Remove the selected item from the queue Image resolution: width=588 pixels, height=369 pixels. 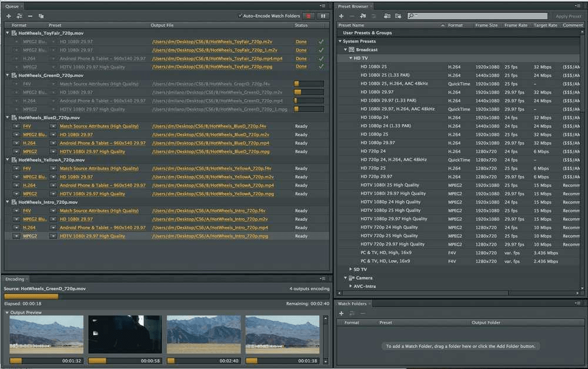pos(29,16)
